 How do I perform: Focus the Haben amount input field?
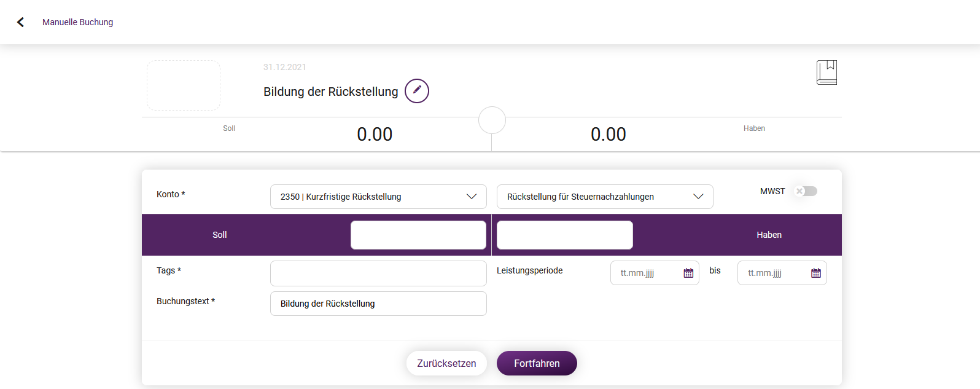click(565, 235)
